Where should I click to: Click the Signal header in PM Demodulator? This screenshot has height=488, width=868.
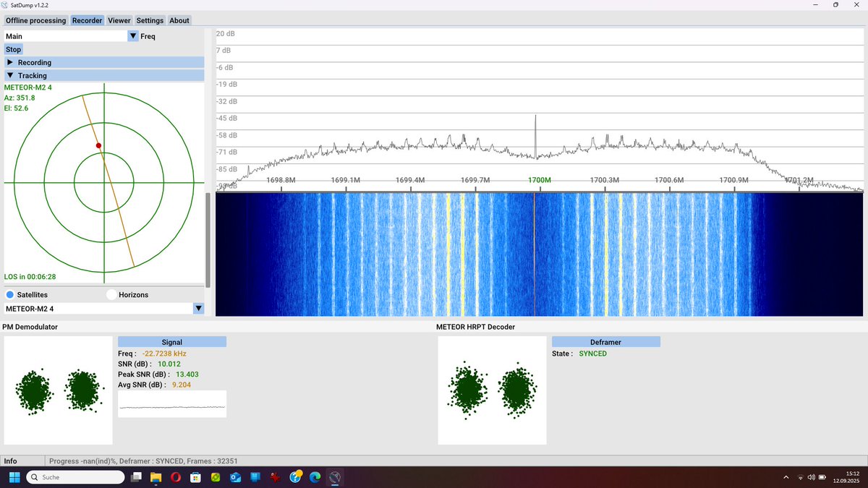172,342
